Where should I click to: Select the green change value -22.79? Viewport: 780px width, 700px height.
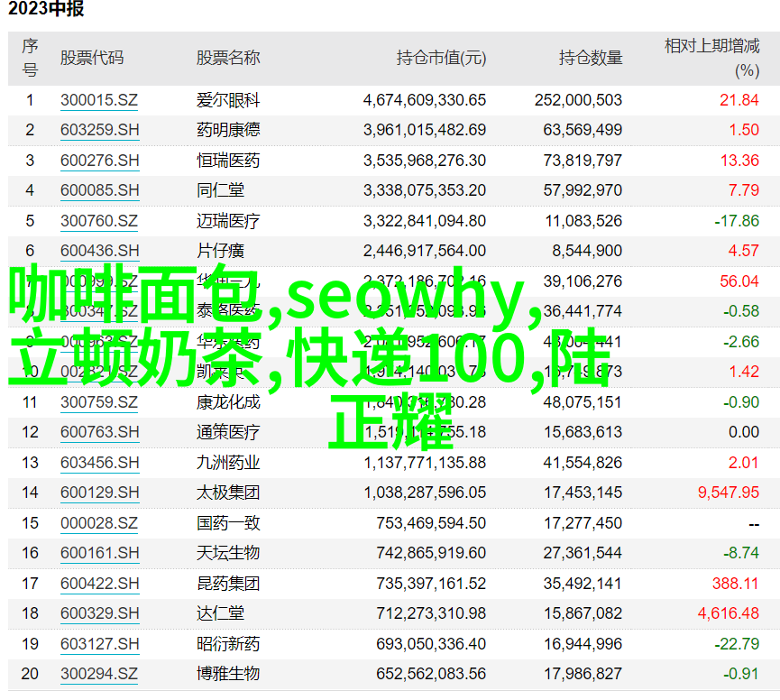tap(737, 644)
